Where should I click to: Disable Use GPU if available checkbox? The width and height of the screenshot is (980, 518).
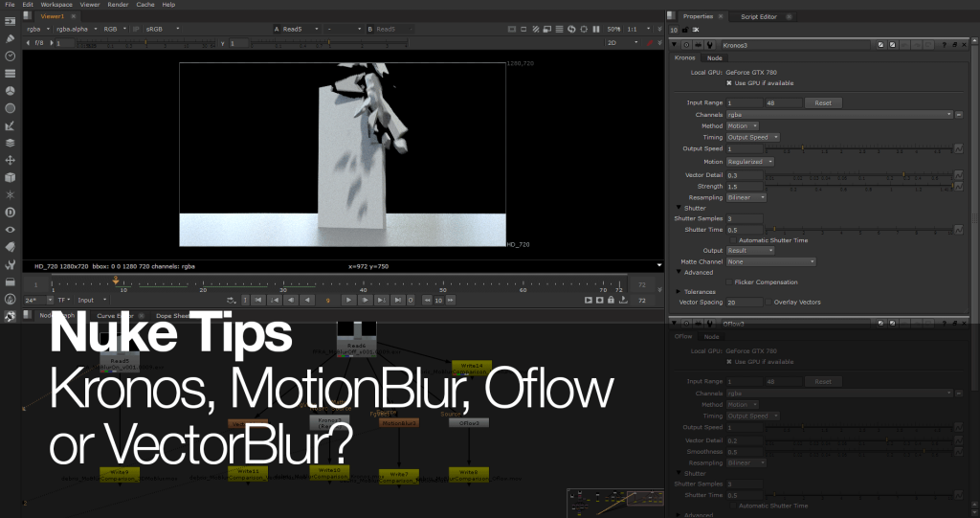(x=729, y=82)
